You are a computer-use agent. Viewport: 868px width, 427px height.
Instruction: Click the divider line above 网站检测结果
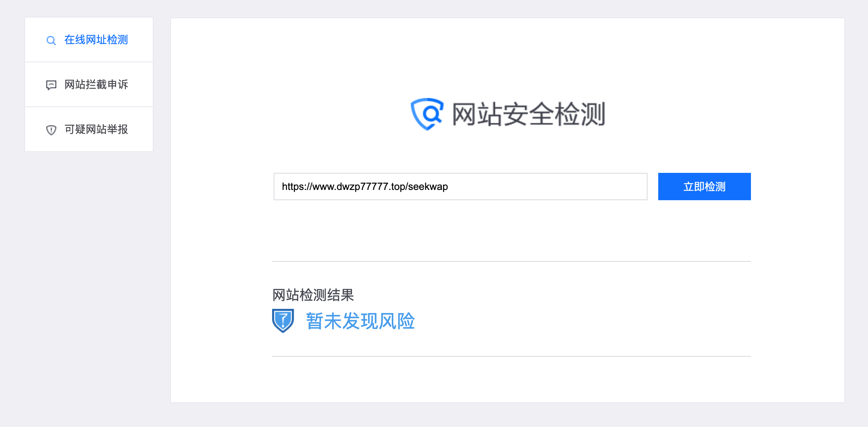point(512,261)
